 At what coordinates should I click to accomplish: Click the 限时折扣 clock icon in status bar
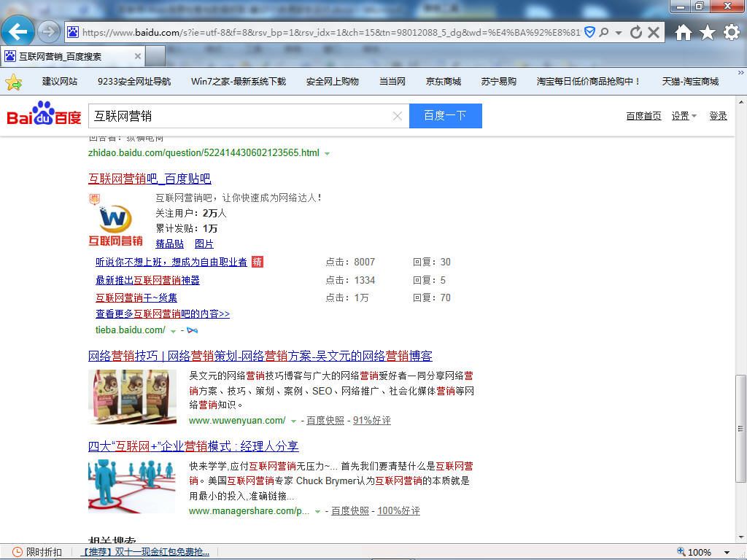[x=18, y=552]
